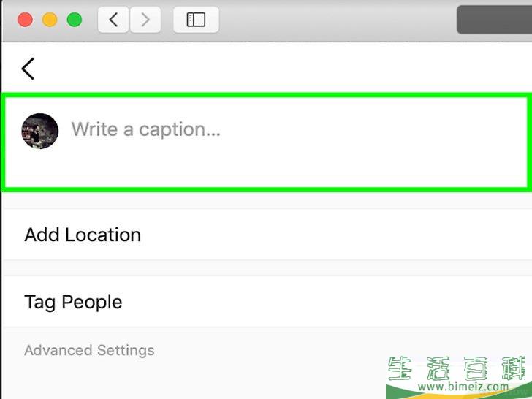Screen dimensions: 532x399
Task: Minimize the window with yellow button
Action: (x=50, y=20)
